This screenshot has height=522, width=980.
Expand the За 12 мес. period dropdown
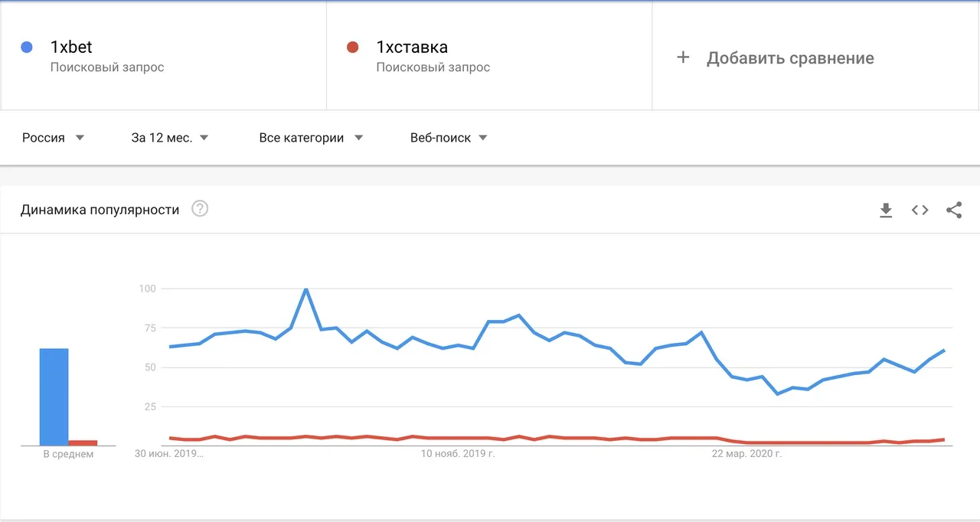click(170, 138)
